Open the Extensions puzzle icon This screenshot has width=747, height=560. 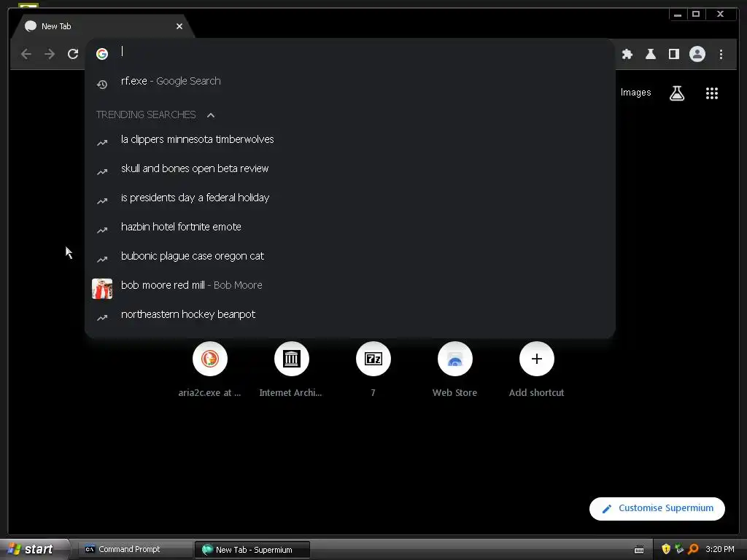click(x=627, y=54)
